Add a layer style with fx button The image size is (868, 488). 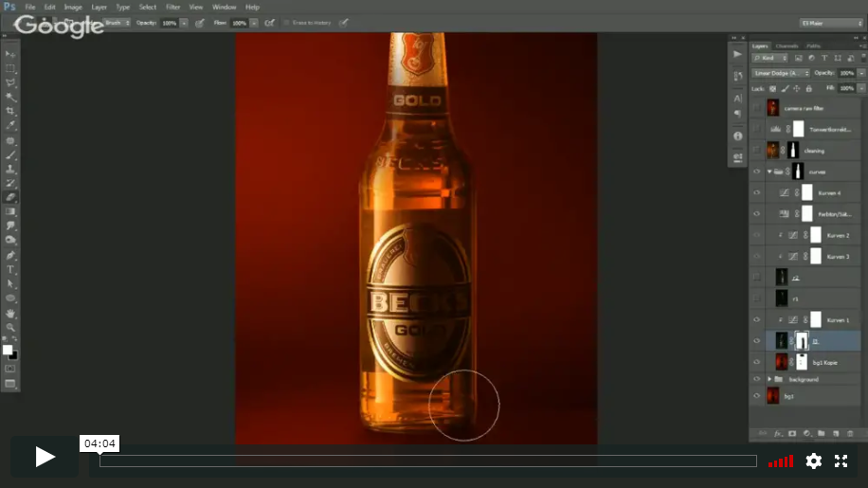click(x=777, y=434)
